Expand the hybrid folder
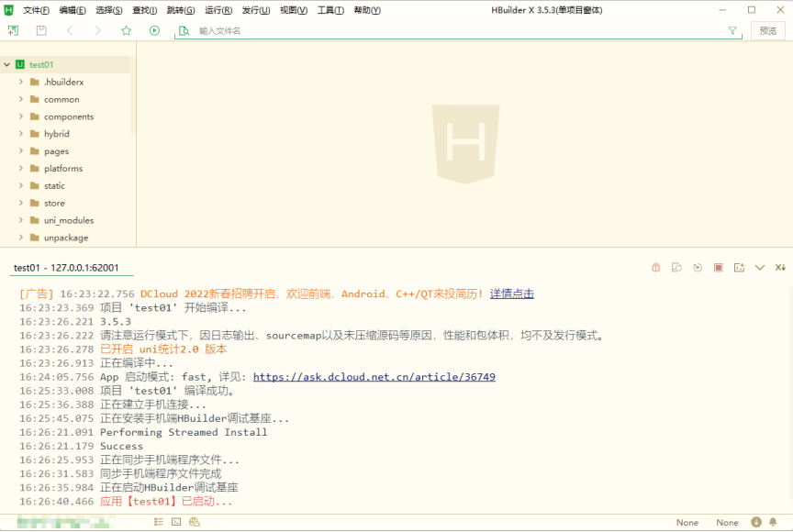This screenshot has height=532, width=793. coord(21,133)
